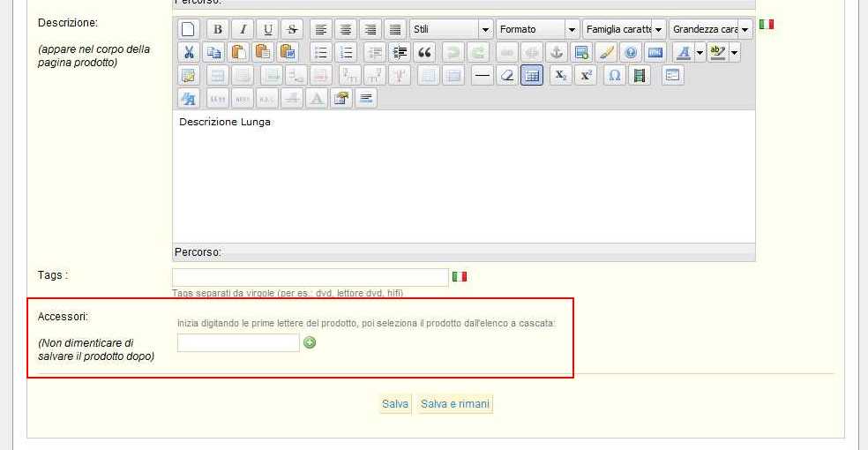Viewport: 868px width, 450px height.
Task: Align text right
Action: point(370,29)
